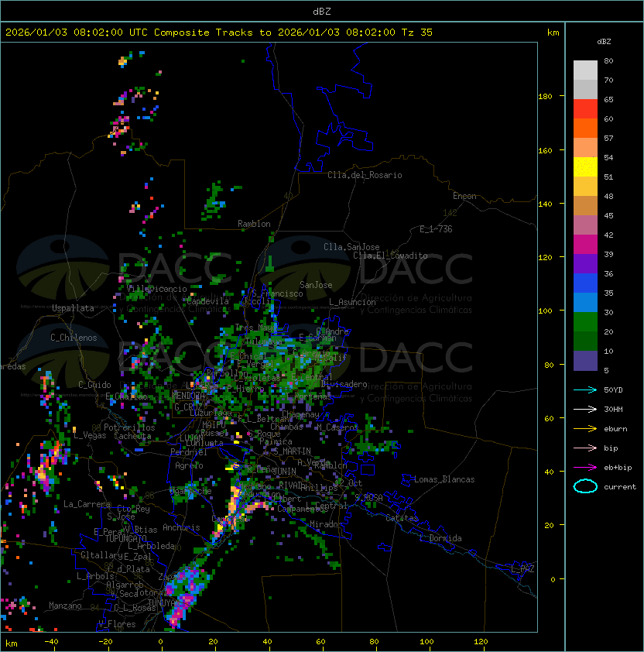
Task: Click the '-40' tick on horizontal km axis
Action: coord(51,642)
